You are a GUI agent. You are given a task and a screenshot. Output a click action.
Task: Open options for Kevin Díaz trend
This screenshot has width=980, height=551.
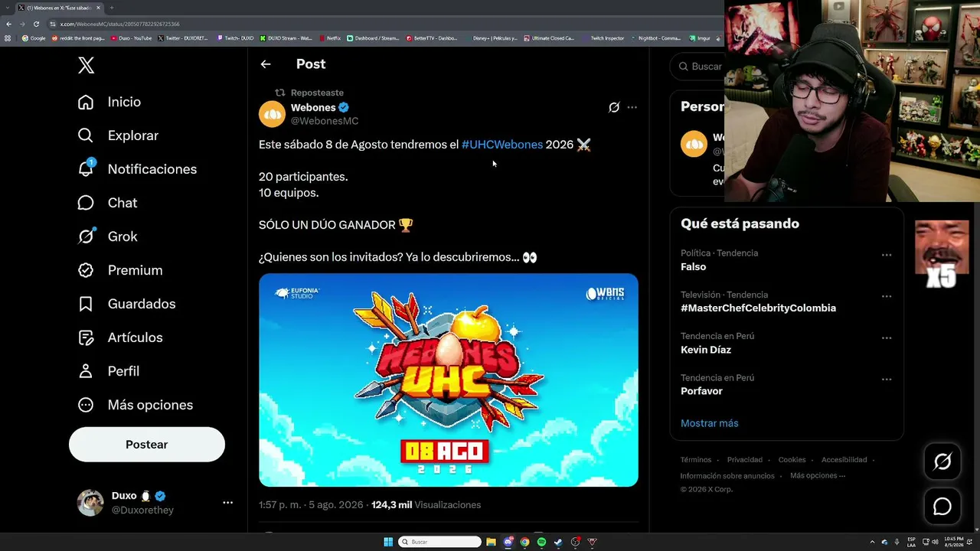tap(887, 337)
